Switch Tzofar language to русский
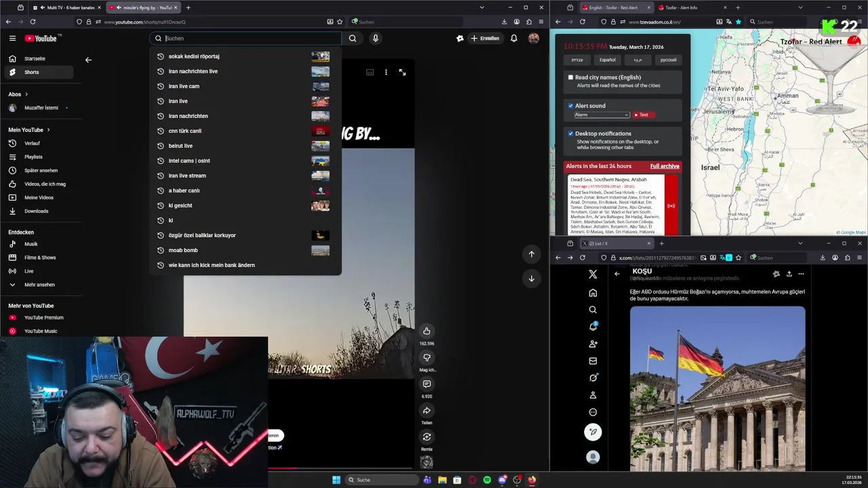Screen dimensions: 868x488 [x=668, y=60]
